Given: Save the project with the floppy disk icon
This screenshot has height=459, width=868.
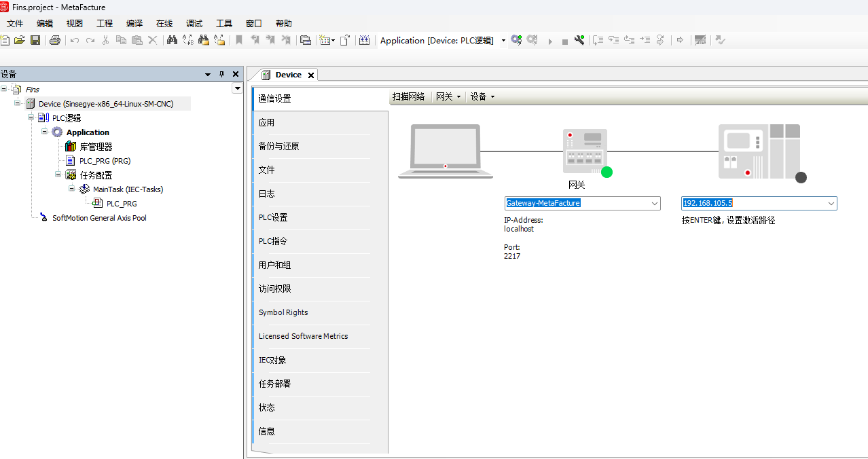Looking at the screenshot, I should tap(35, 40).
